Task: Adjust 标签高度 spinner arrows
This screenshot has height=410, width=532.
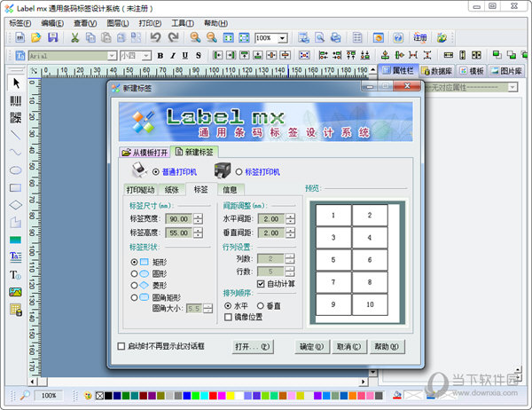Action: pyautogui.click(x=198, y=233)
